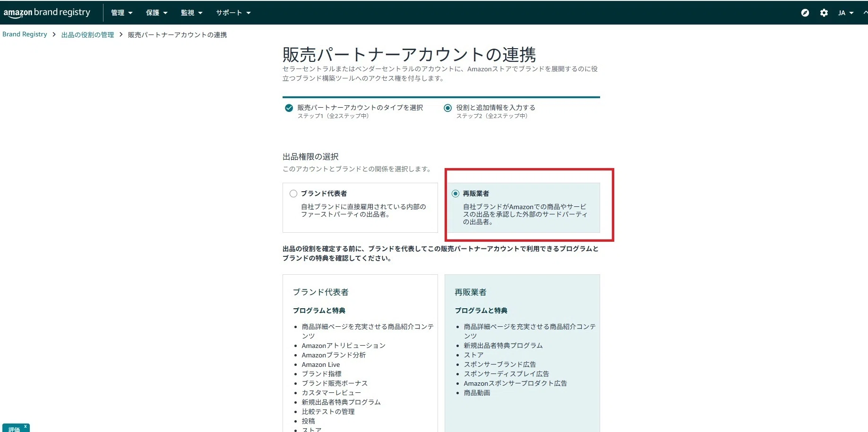Click 役割と追加情報を入力する step label
The width and height of the screenshot is (868, 432).
point(496,108)
